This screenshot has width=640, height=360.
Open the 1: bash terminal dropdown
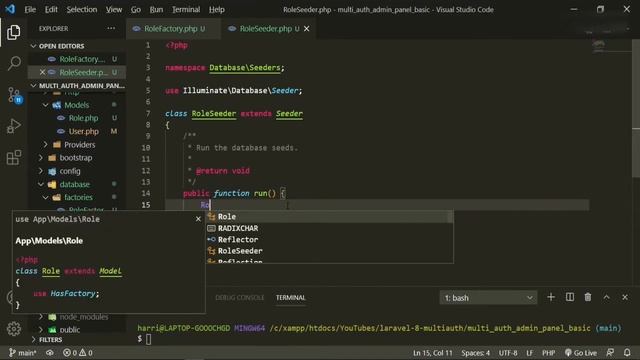pyautogui.click(x=489, y=298)
